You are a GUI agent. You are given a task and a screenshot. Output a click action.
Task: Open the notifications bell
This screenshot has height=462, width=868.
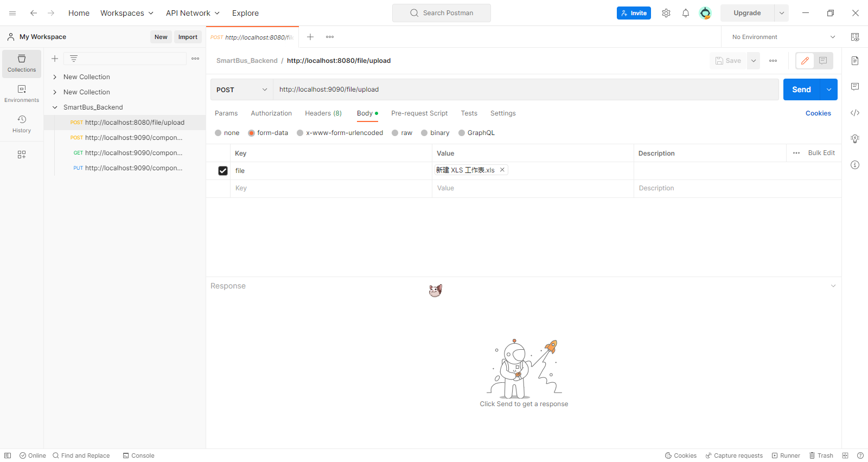pos(685,13)
